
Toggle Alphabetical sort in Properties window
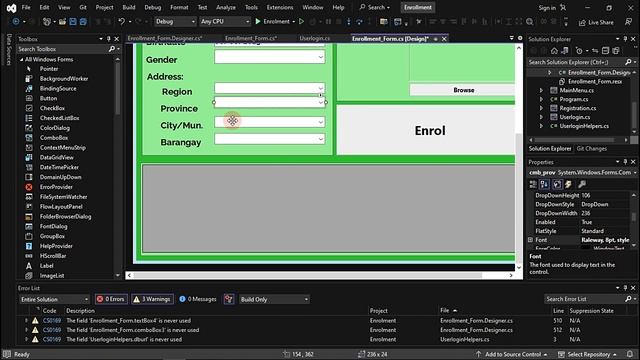pos(544,184)
